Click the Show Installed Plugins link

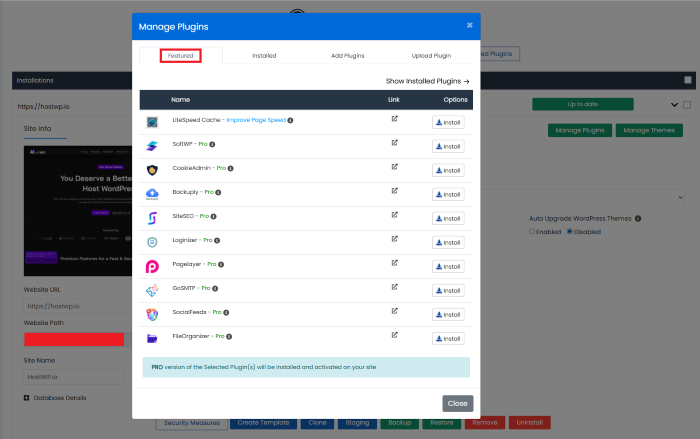tap(427, 81)
